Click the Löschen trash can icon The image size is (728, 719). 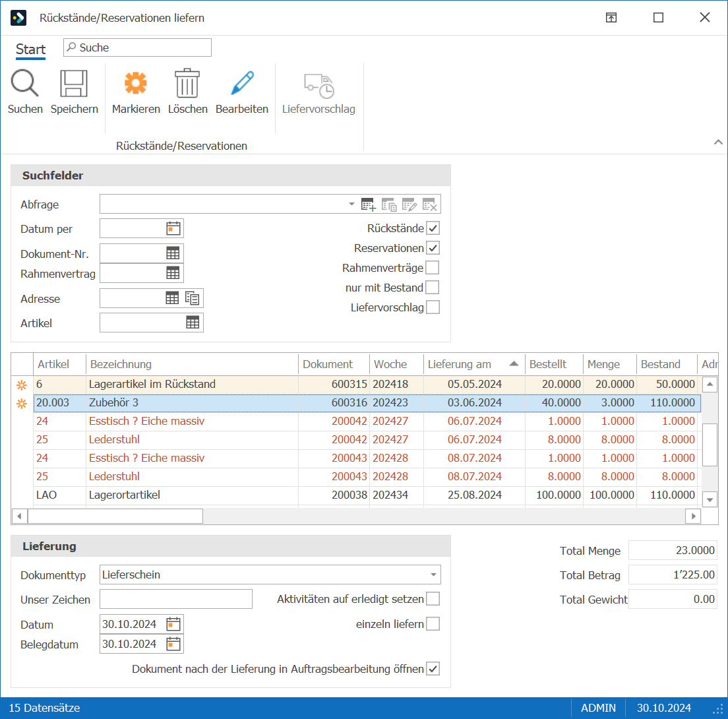(x=187, y=83)
